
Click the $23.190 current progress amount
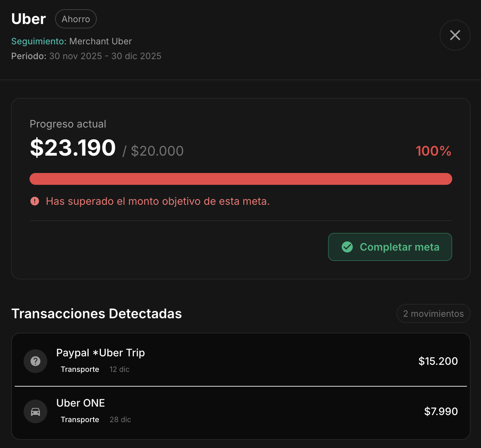point(73,148)
